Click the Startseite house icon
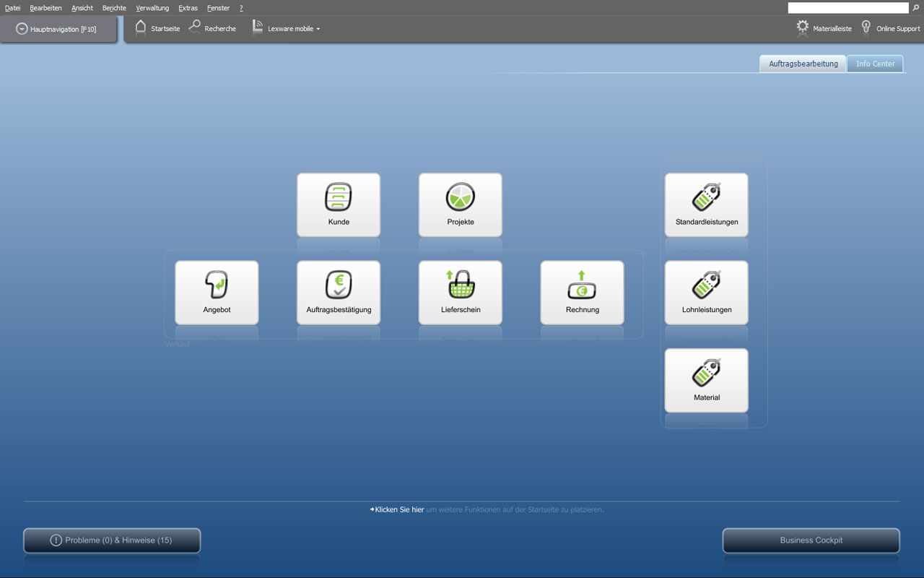This screenshot has width=924, height=578. click(x=141, y=27)
